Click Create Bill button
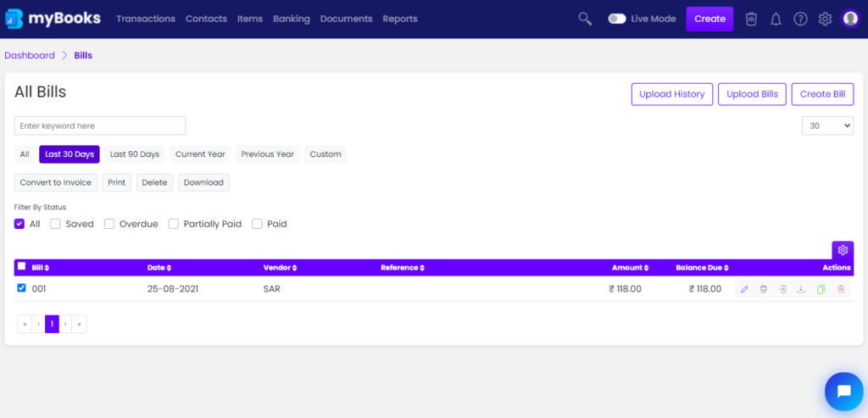 pyautogui.click(x=822, y=94)
